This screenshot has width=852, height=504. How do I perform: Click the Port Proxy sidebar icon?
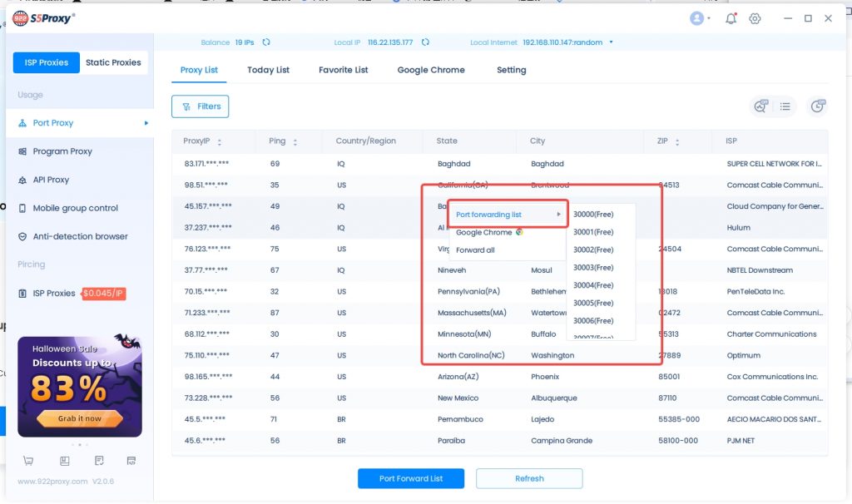click(x=22, y=123)
